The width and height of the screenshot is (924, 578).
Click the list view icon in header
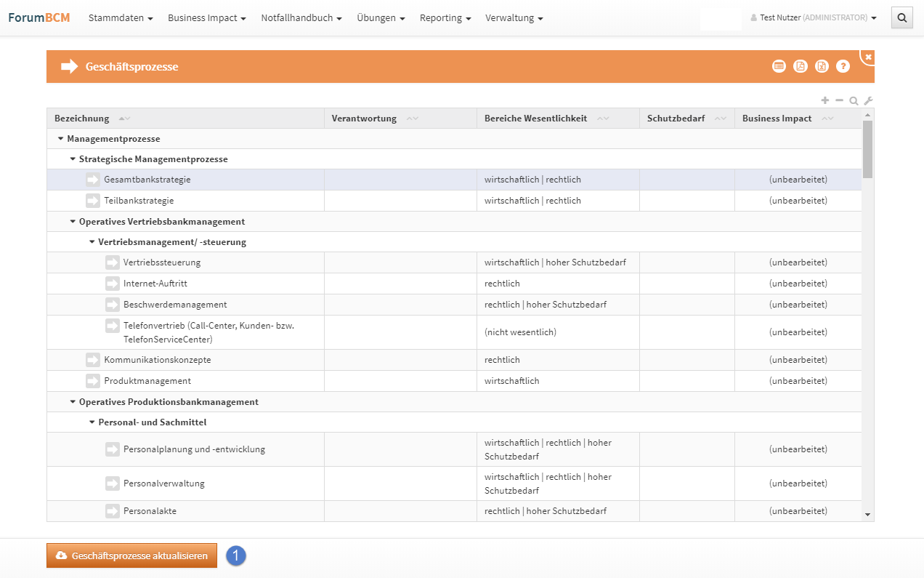[779, 66]
